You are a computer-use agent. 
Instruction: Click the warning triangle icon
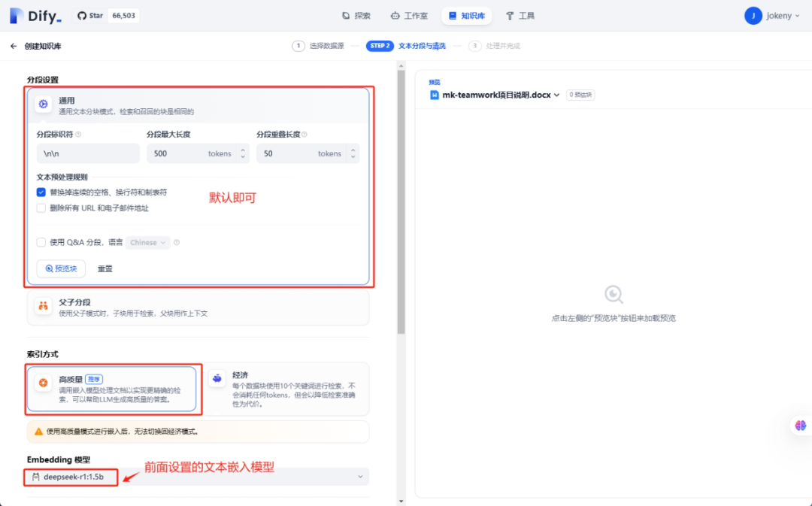pyautogui.click(x=38, y=432)
